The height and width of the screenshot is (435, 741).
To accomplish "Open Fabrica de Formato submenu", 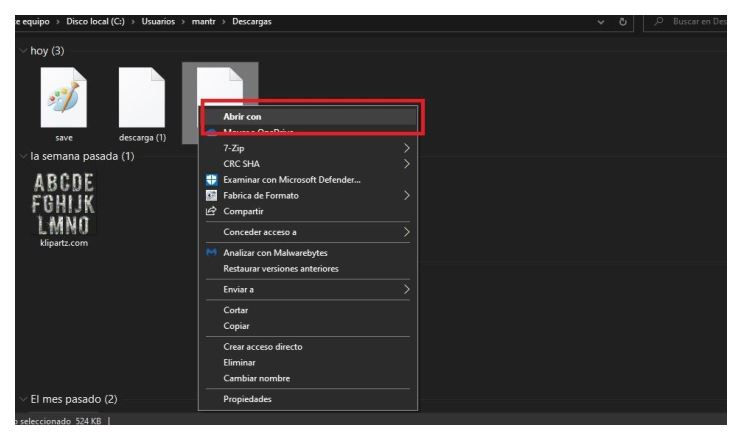I will (308, 195).
